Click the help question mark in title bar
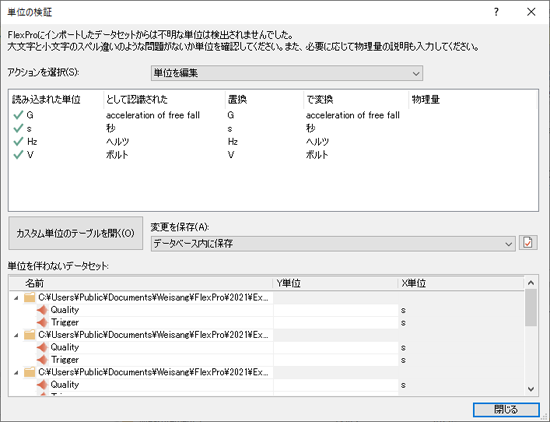The height and width of the screenshot is (422, 550). [496, 12]
